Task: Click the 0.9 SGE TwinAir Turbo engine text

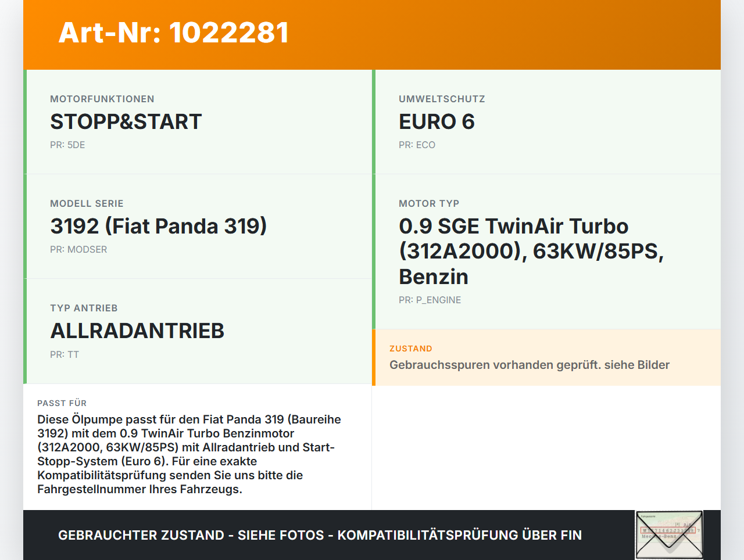Action: (x=531, y=251)
